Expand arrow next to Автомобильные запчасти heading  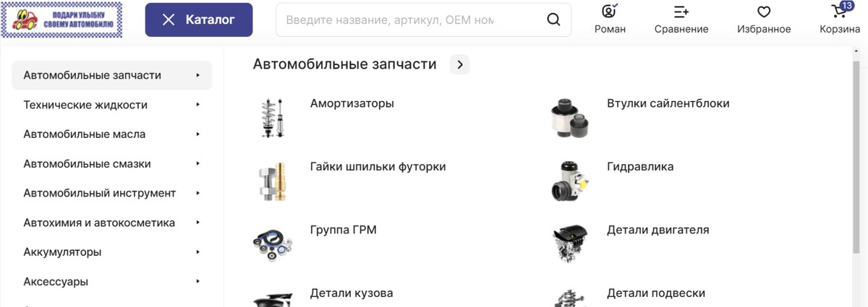[x=459, y=64]
